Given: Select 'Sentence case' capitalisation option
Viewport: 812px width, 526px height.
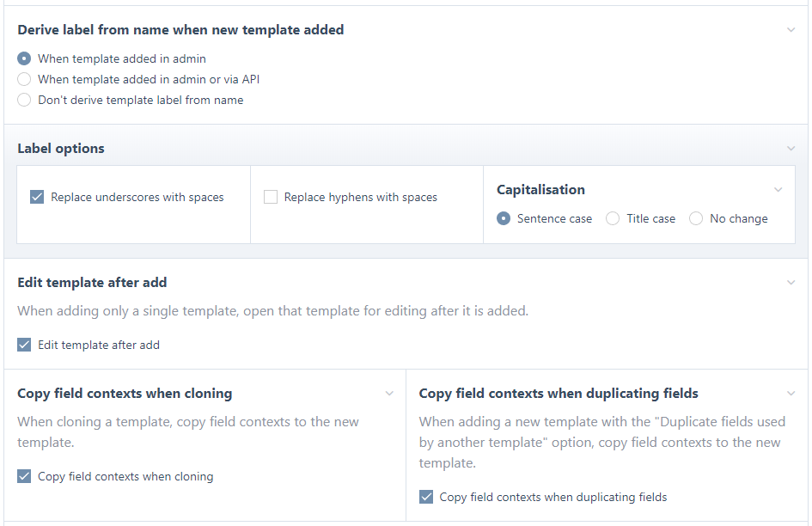Looking at the screenshot, I should [504, 218].
